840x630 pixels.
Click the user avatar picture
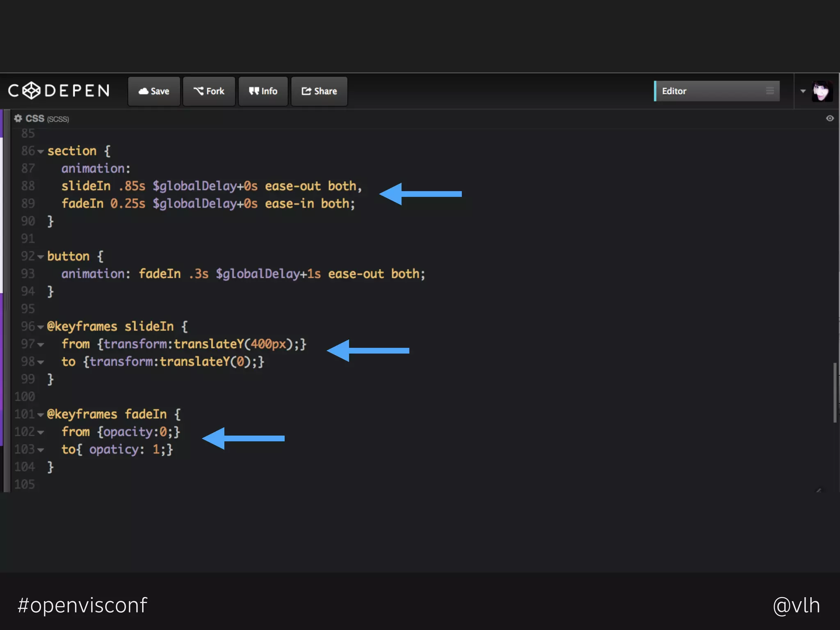pyautogui.click(x=822, y=91)
